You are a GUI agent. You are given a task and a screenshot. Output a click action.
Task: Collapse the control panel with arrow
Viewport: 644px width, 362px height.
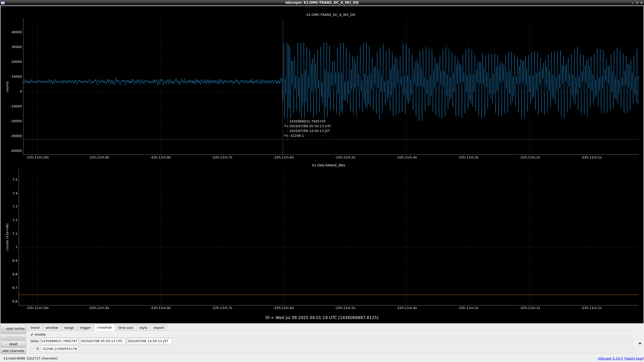click(x=640, y=344)
